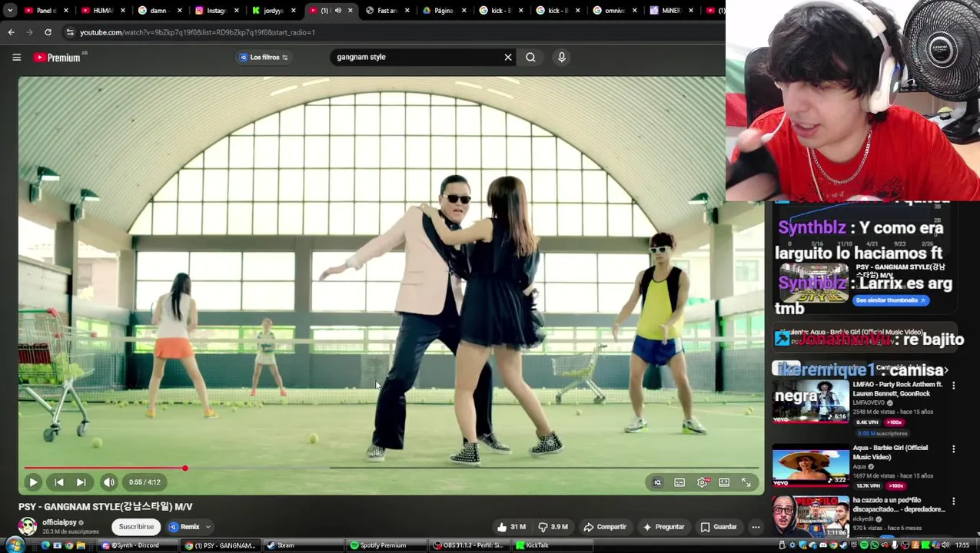Switch the player to theater mode
The width and height of the screenshot is (980, 553).
pyautogui.click(x=724, y=482)
